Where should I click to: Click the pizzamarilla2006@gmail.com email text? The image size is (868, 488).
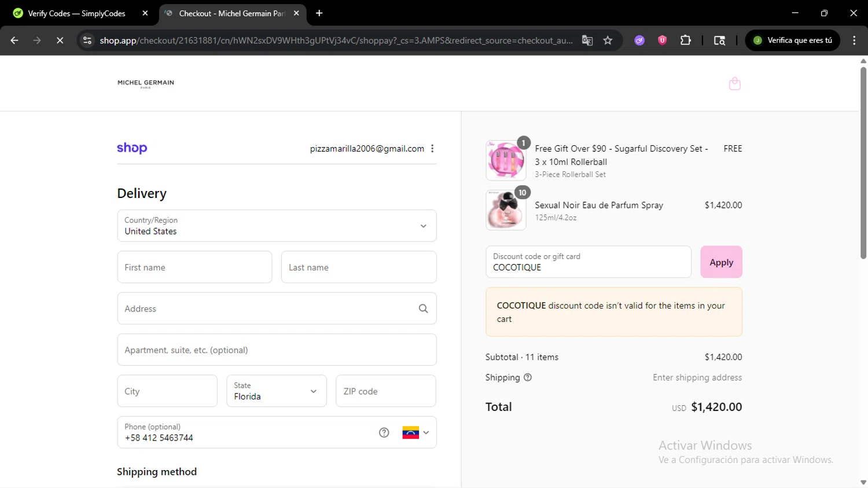tap(367, 149)
